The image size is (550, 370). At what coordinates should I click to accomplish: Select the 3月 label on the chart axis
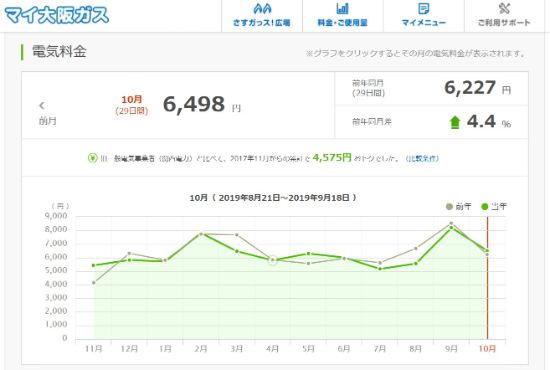pos(237,349)
